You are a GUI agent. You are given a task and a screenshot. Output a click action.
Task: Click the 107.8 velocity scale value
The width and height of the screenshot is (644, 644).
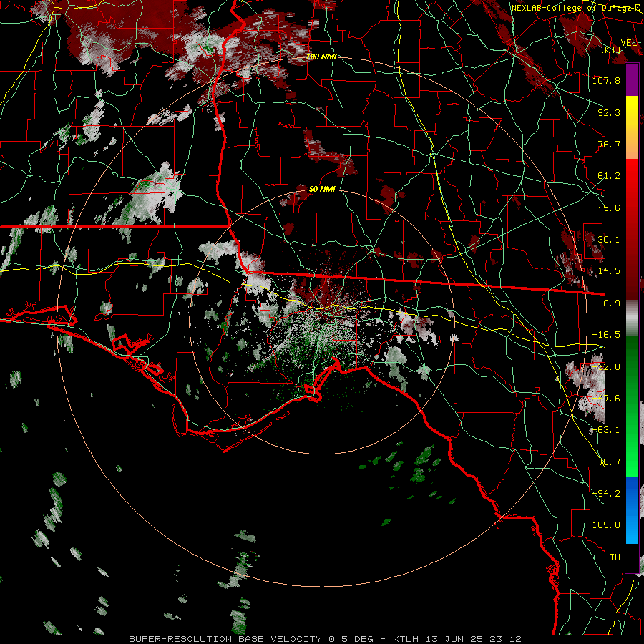coord(606,80)
